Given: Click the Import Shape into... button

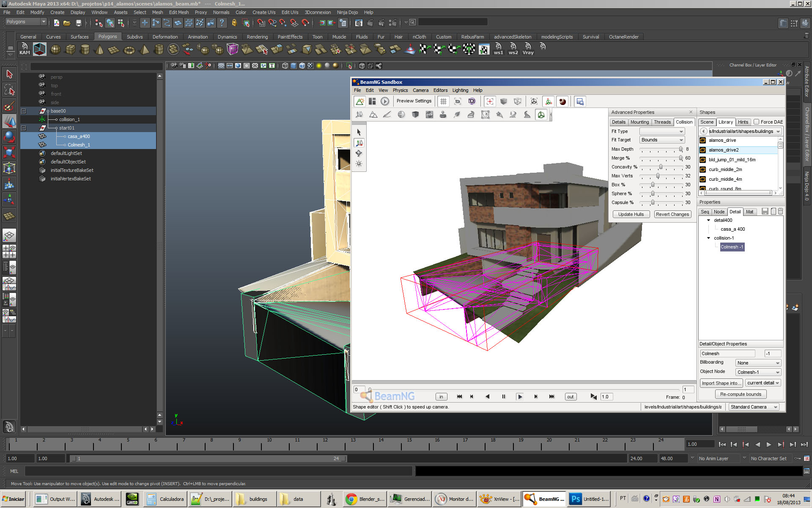Looking at the screenshot, I should coord(721,383).
